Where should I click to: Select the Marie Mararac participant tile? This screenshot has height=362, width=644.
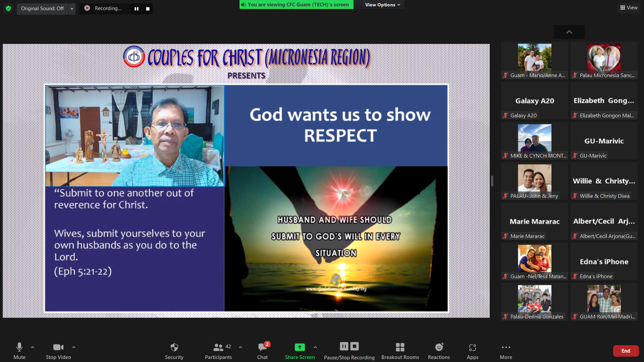tap(535, 221)
